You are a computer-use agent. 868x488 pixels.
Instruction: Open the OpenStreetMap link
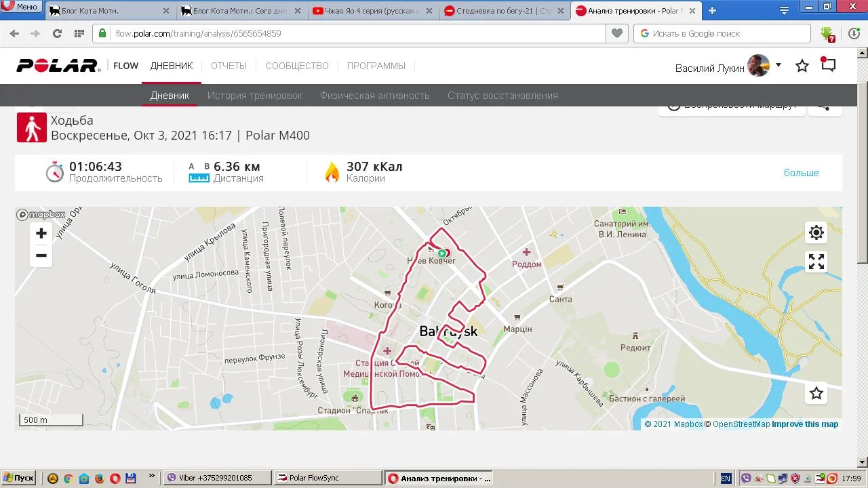click(x=737, y=424)
